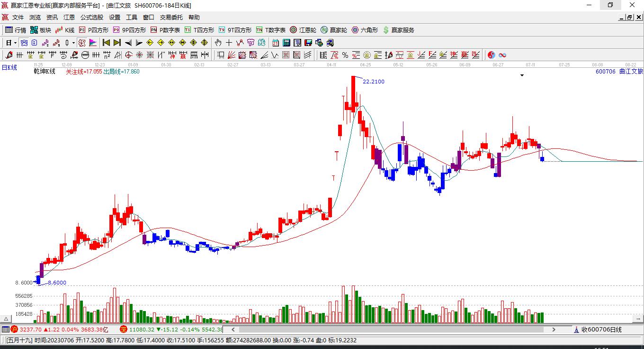The width and height of the screenshot is (644, 349).
Task: Click the scrollbar left arrow
Action: 233,330
